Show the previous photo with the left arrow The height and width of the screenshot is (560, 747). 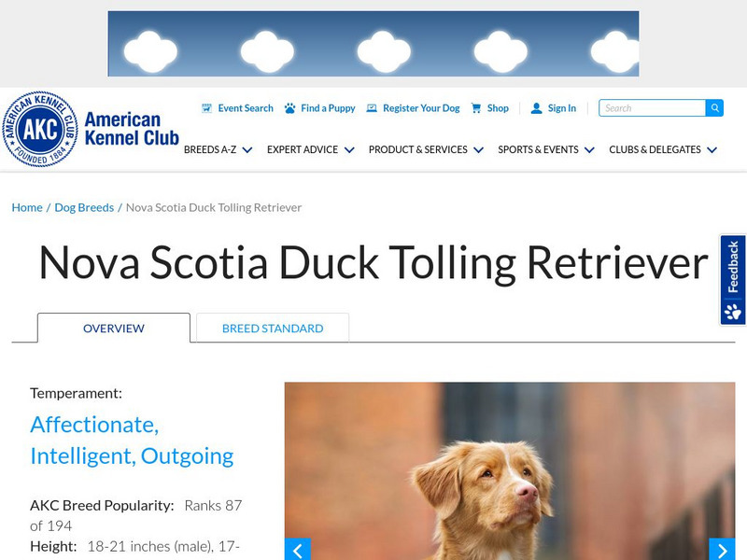coord(298,550)
